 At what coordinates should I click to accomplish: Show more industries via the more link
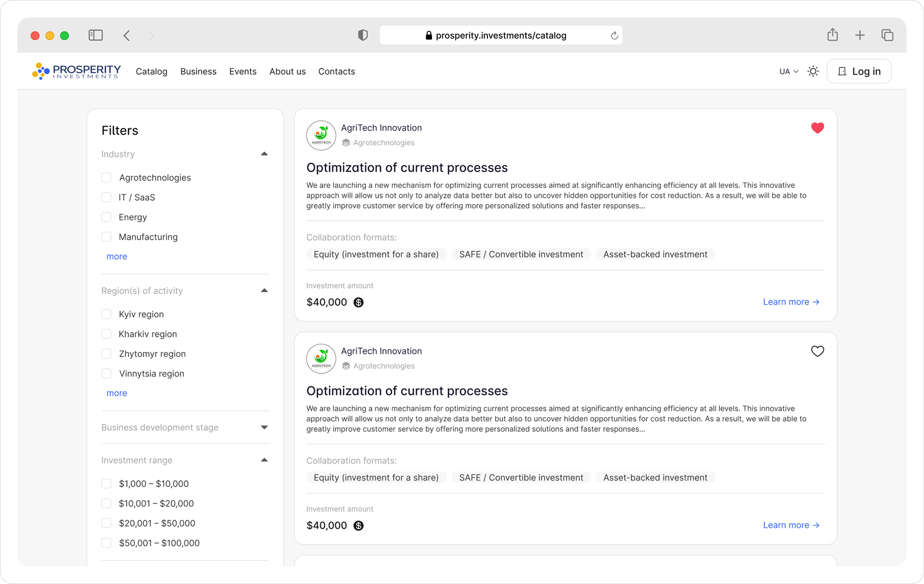117,257
